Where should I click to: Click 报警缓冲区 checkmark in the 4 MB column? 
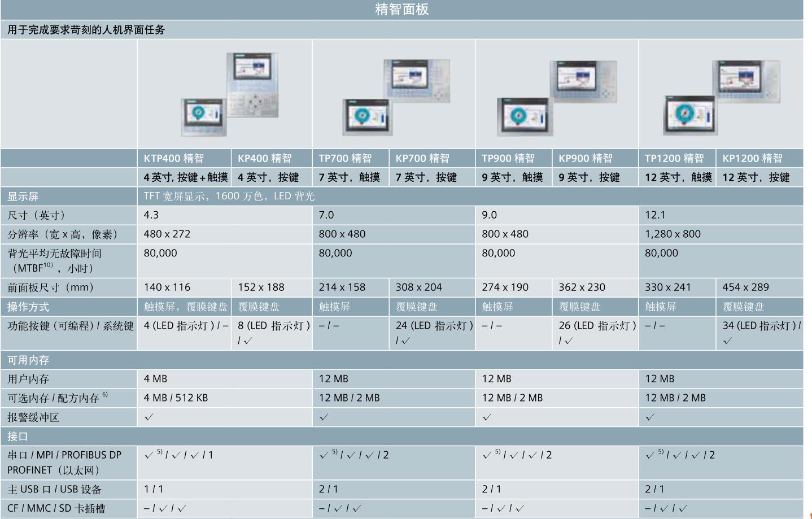tap(149, 417)
